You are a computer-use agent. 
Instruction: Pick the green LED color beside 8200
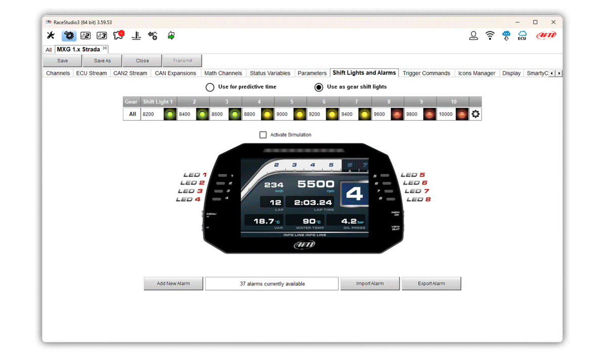[x=170, y=114]
